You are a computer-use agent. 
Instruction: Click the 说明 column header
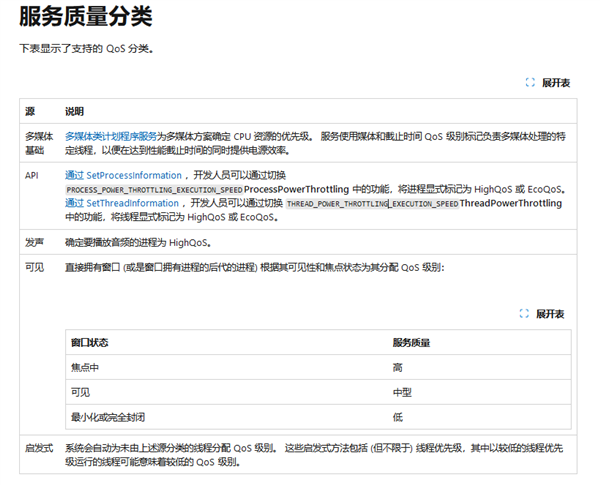point(75,110)
